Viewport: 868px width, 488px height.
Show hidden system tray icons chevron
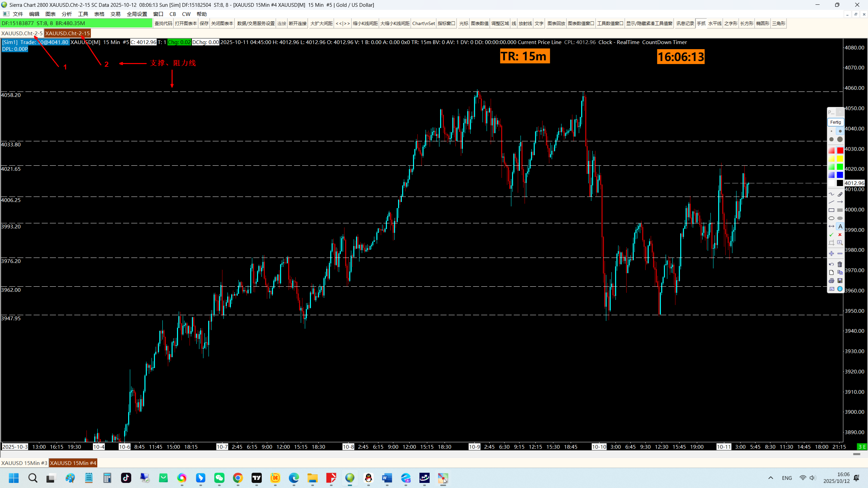coord(771,478)
